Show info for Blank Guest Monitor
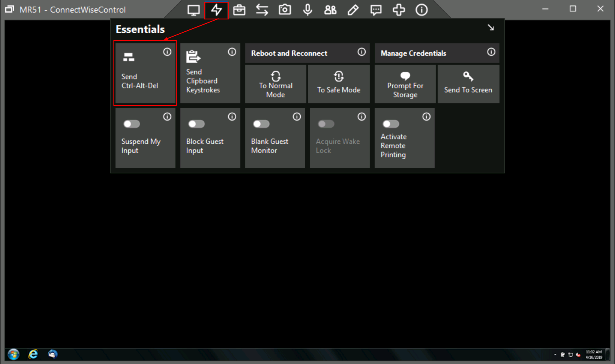 [297, 117]
